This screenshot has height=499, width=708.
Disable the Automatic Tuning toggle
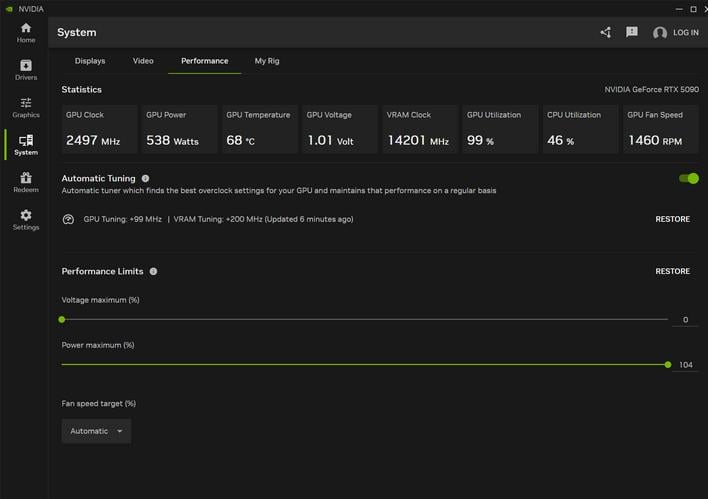coord(688,178)
